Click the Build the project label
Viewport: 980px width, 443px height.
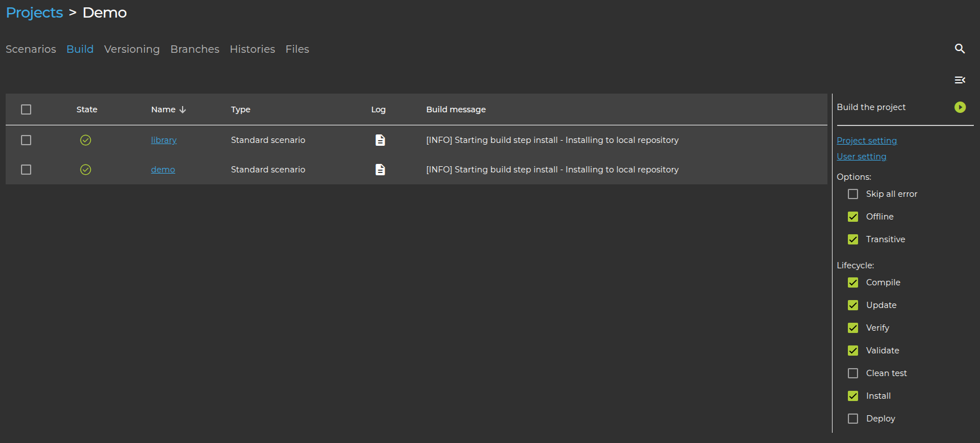(x=871, y=107)
